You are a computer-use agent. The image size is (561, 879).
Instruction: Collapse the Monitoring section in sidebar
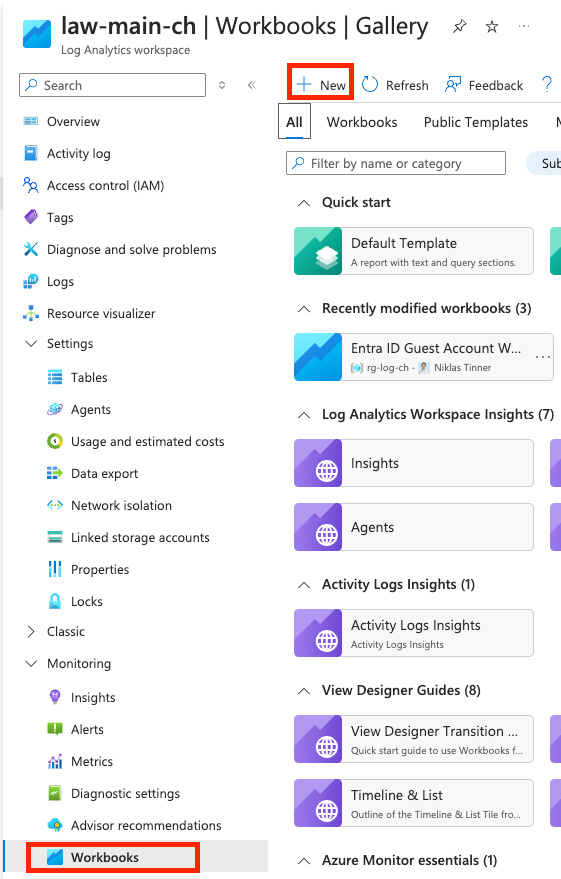(x=31, y=663)
